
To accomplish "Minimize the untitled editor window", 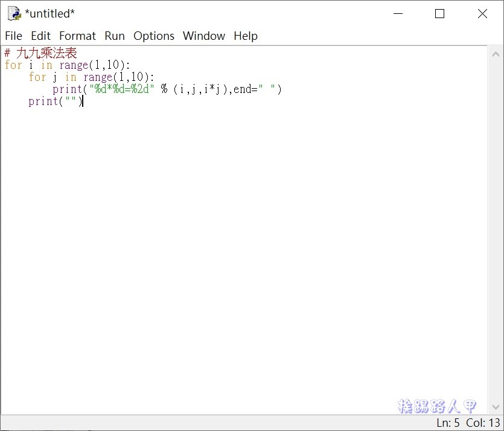I will [398, 13].
